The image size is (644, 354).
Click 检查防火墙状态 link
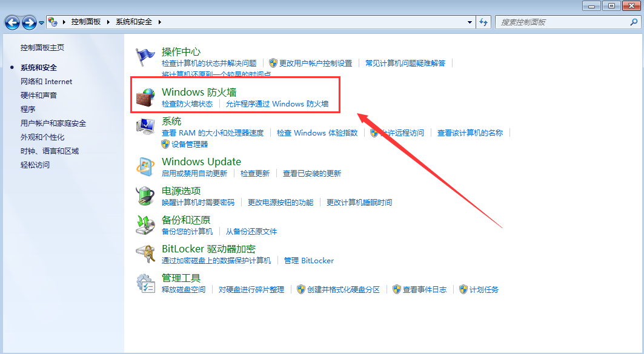187,104
